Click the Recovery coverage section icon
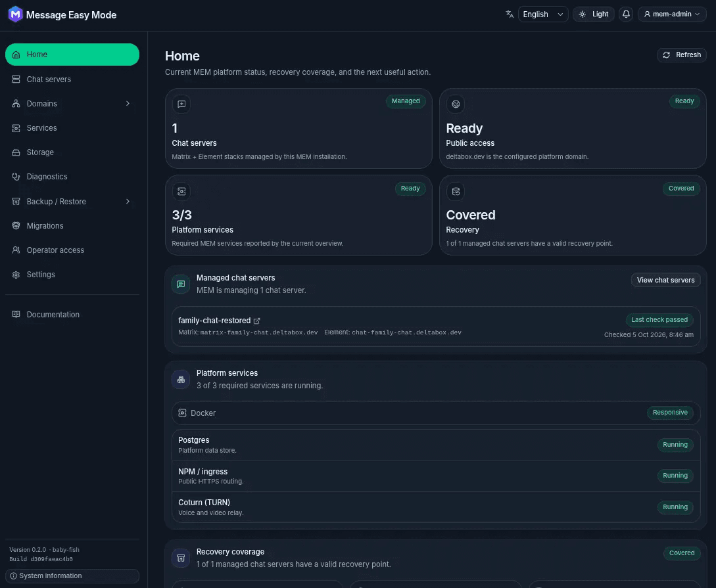 coord(181,558)
